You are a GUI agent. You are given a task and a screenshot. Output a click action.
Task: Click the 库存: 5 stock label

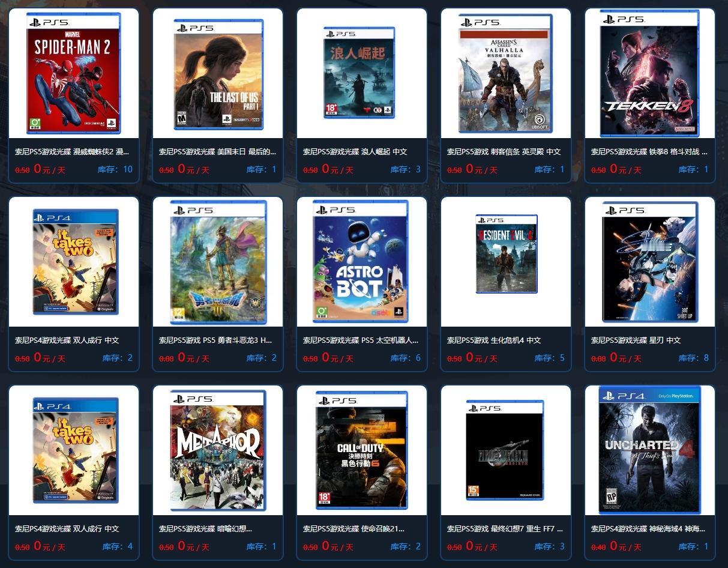[550, 358]
